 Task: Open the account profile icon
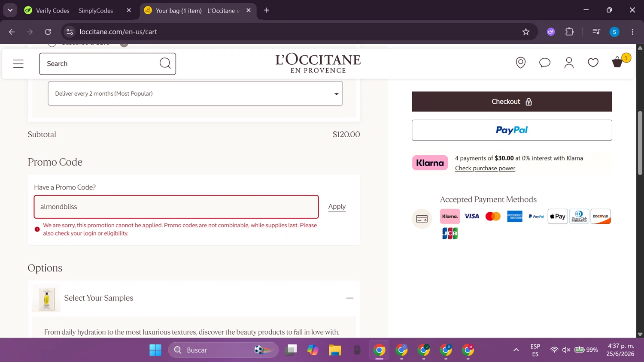tap(569, 63)
